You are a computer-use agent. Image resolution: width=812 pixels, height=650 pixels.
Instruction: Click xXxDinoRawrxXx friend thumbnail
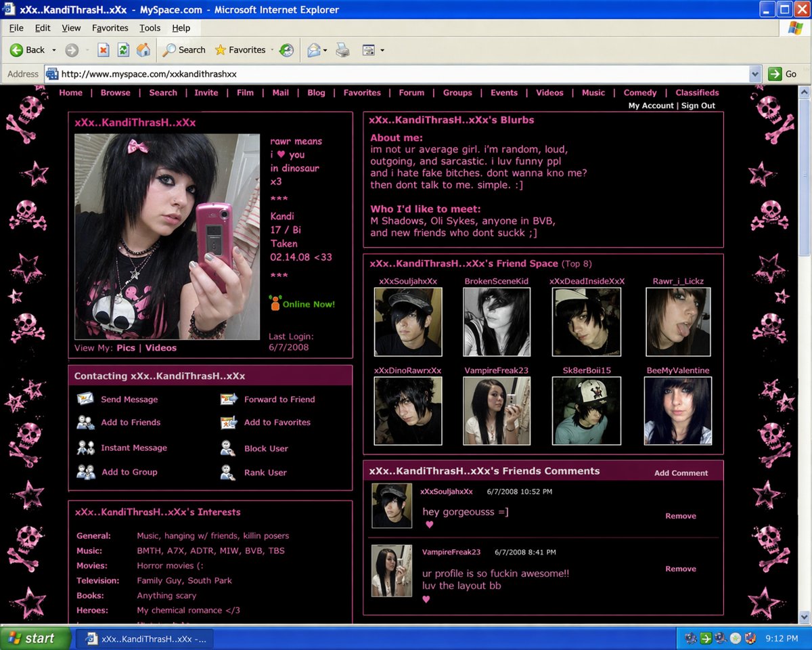[x=408, y=411]
